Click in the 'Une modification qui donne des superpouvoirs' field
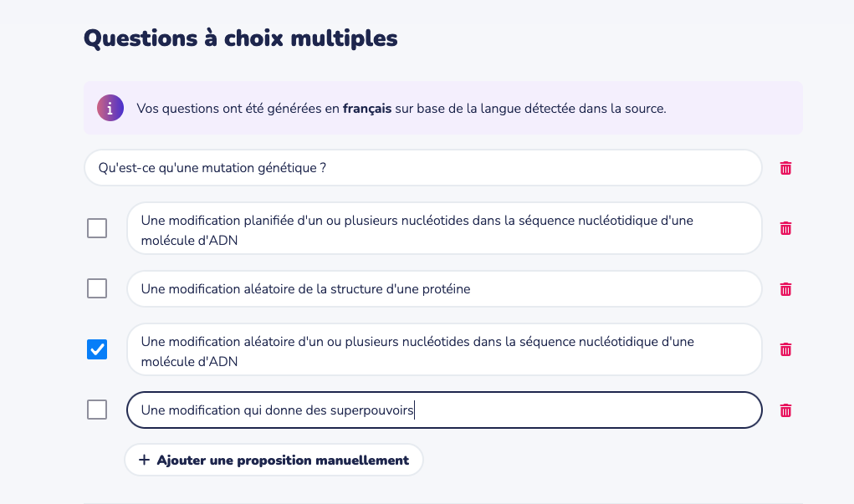 coord(443,410)
